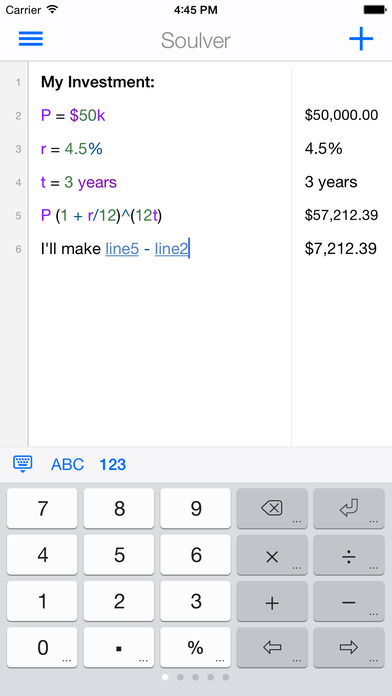Tap the plus operator key
392x696 pixels.
(x=272, y=601)
